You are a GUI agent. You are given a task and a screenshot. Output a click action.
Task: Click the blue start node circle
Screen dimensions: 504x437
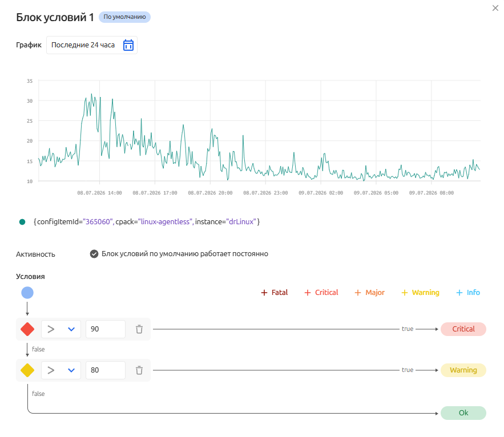point(27,293)
